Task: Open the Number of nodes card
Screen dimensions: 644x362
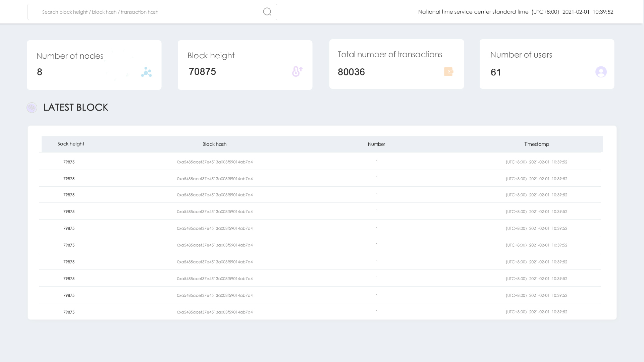Action: pyautogui.click(x=94, y=65)
